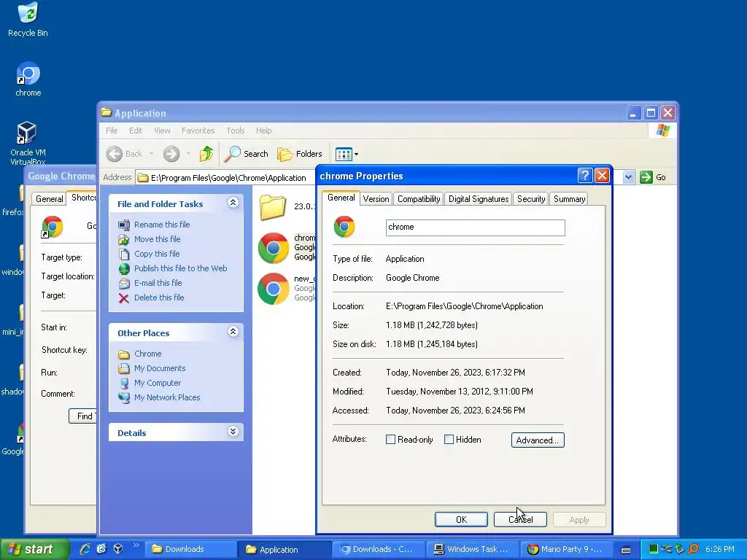Collapse the Other Places panel
This screenshot has width=747, height=560.
pyautogui.click(x=233, y=332)
